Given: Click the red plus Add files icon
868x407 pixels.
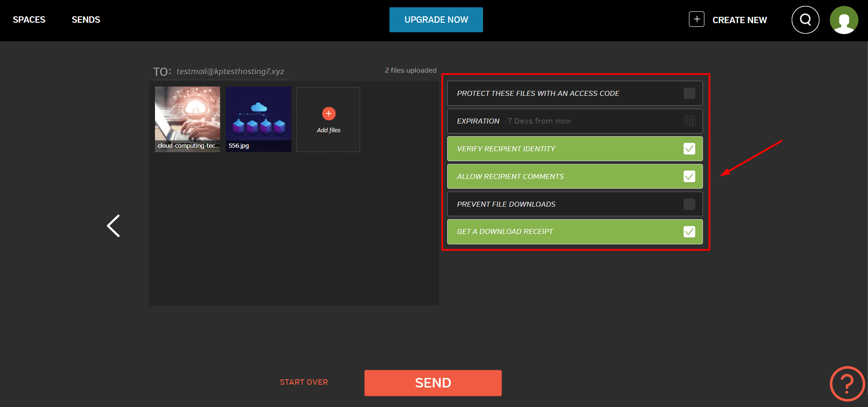Looking at the screenshot, I should [x=329, y=114].
